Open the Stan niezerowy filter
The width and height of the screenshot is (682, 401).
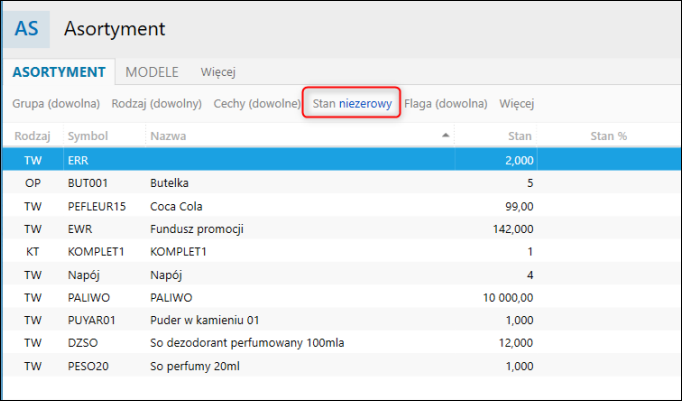[352, 104]
